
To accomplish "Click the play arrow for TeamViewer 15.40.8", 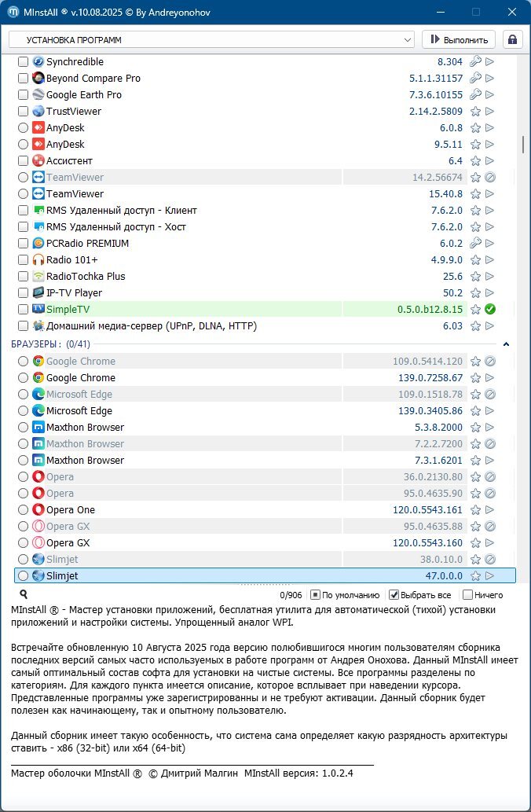I will point(489,193).
